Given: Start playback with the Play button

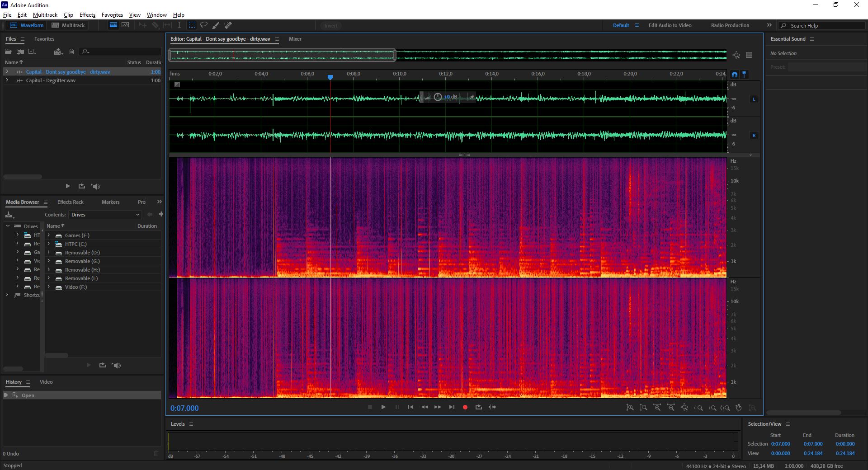Looking at the screenshot, I should [x=383, y=407].
